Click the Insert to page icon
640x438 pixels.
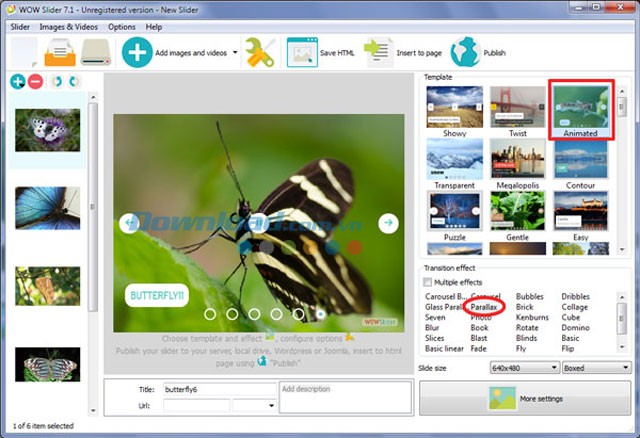point(378,52)
